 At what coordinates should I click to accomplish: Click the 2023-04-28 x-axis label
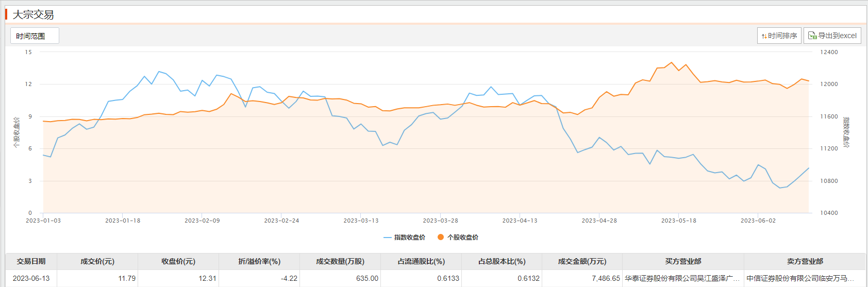[599, 221]
